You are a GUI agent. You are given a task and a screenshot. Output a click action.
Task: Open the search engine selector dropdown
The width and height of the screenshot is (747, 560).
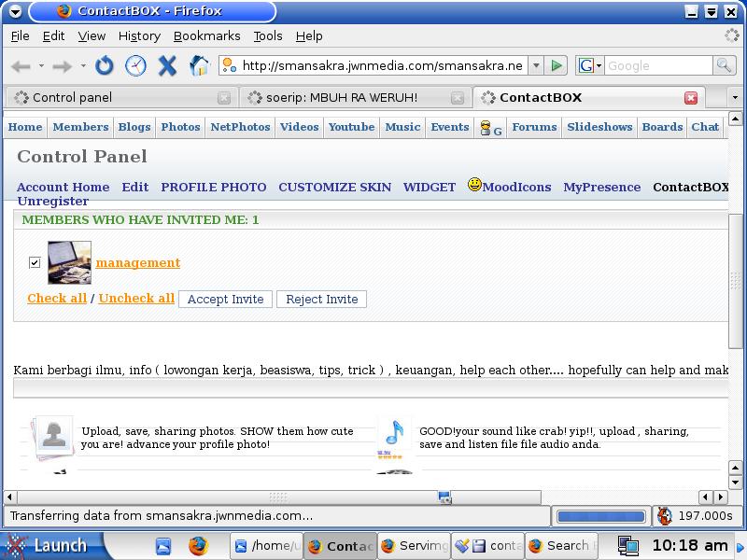(x=590, y=65)
